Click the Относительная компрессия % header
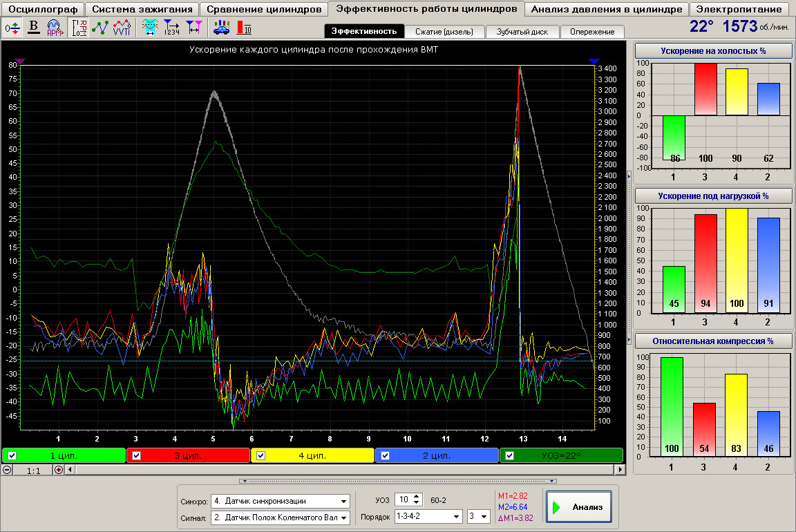The width and height of the screenshot is (796, 532). tap(713, 341)
